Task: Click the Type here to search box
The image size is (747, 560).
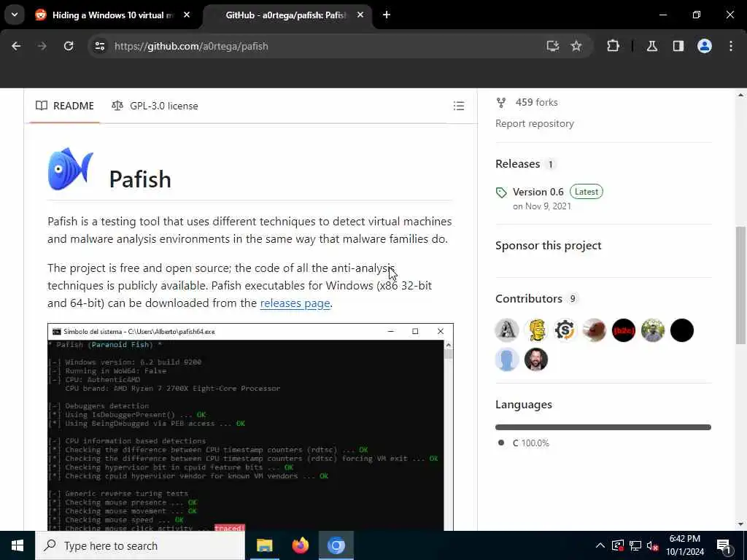Action: (140, 545)
